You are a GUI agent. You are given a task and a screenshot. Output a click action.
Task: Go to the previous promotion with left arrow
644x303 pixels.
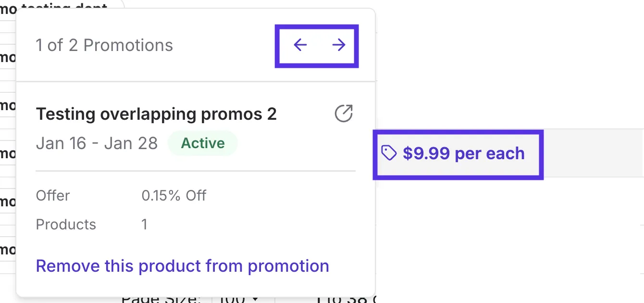(300, 45)
